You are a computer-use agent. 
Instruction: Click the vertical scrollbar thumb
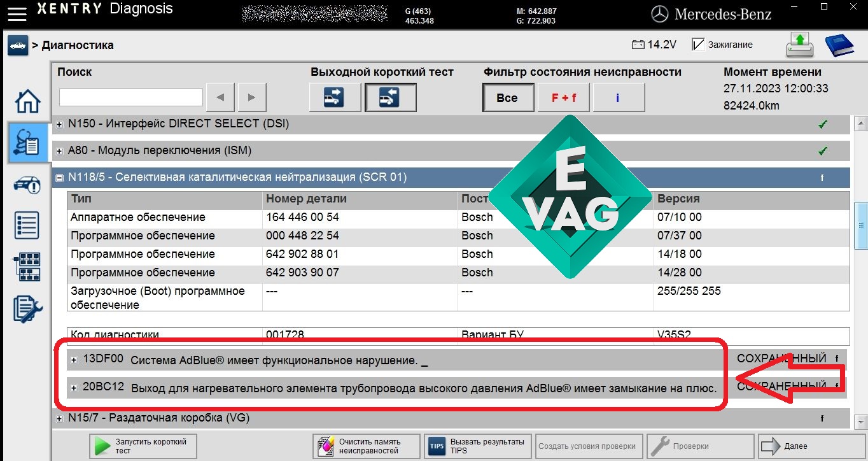[861, 225]
